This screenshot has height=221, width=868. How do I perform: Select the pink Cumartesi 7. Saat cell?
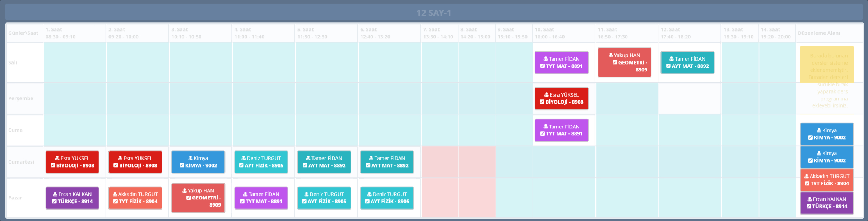(x=440, y=162)
